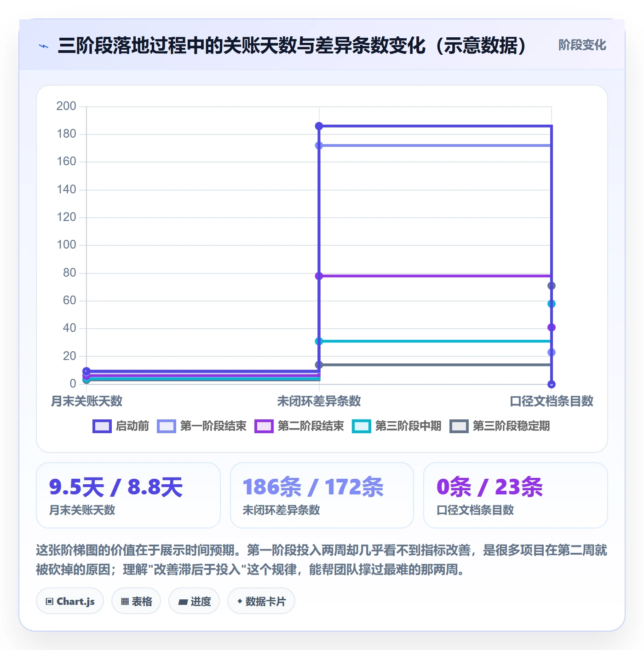Select the purple 第二阶段结束 point at 78 on 未闭环差异条数

pyautogui.click(x=319, y=276)
